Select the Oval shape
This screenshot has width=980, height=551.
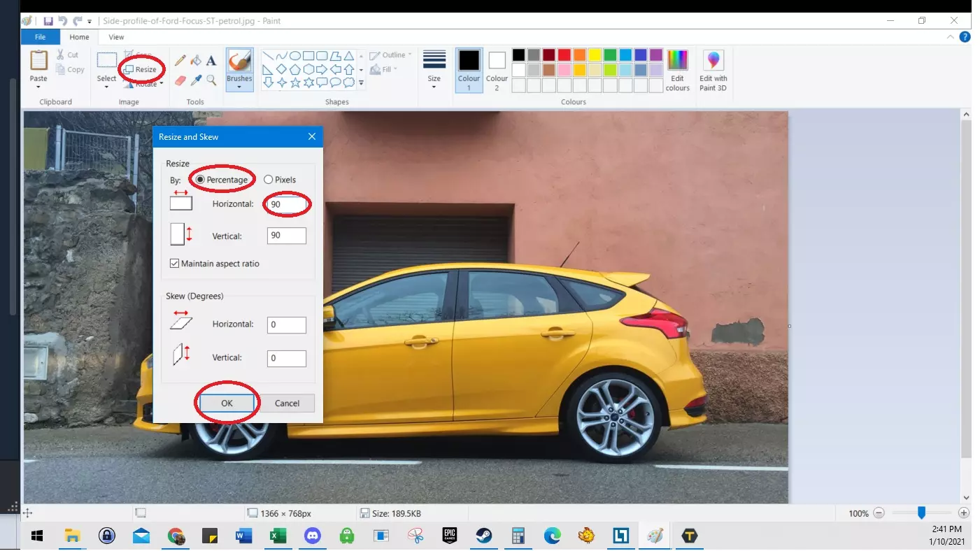click(x=295, y=56)
